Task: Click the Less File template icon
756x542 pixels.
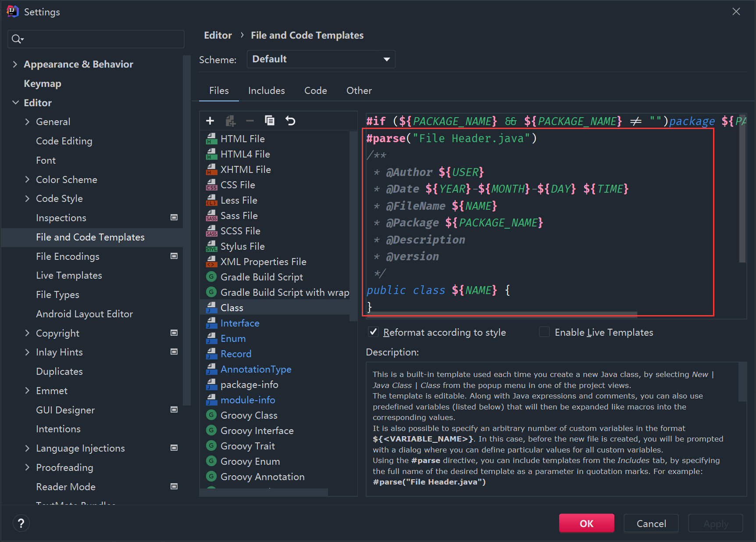Action: point(211,200)
